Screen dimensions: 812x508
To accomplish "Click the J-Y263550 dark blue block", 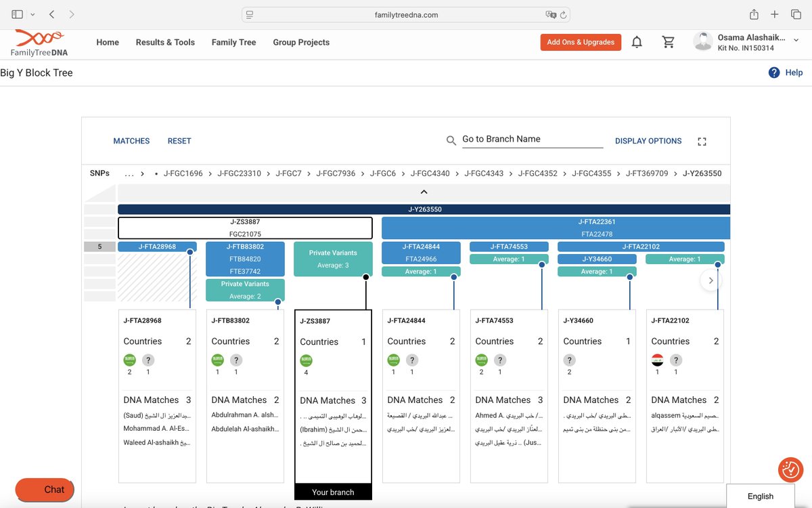I will (x=424, y=209).
